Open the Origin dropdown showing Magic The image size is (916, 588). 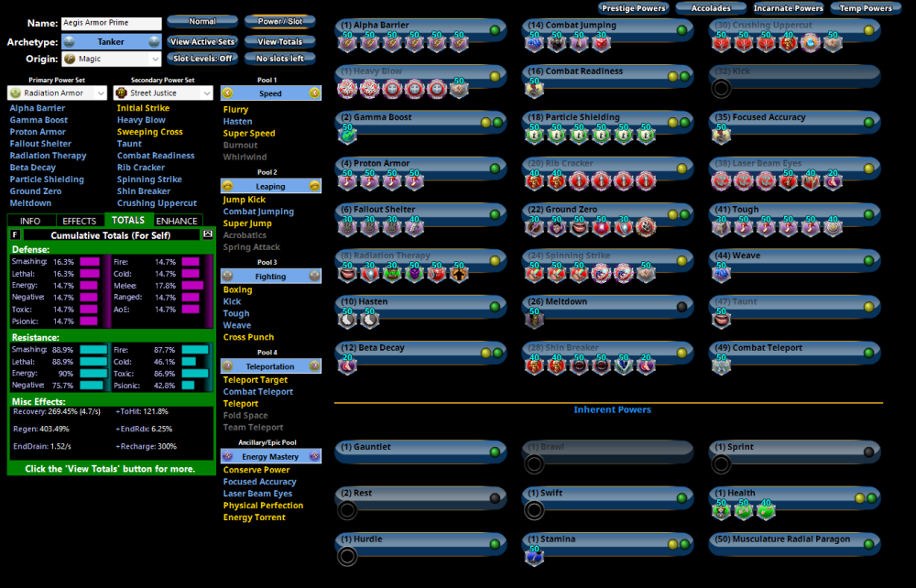[x=111, y=59]
